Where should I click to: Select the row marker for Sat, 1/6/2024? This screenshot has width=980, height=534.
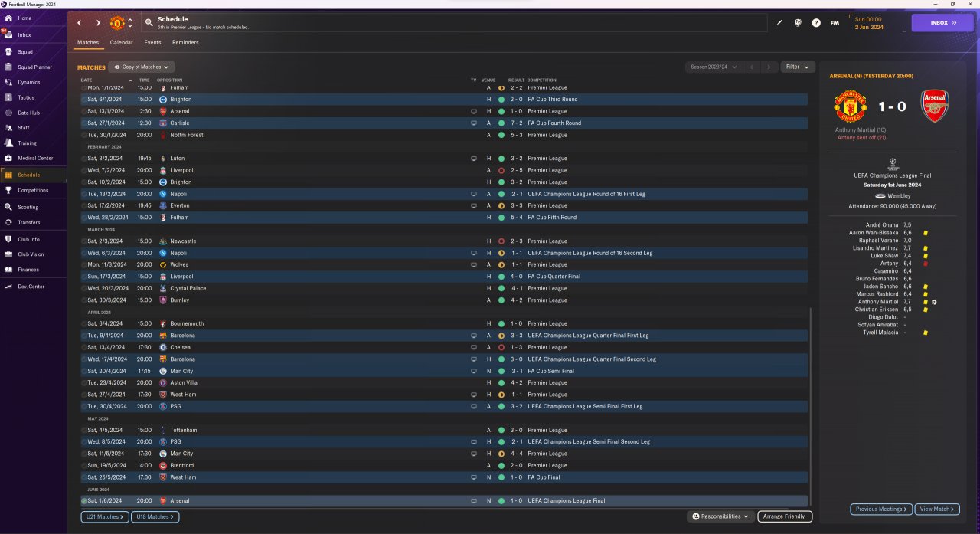click(x=83, y=501)
